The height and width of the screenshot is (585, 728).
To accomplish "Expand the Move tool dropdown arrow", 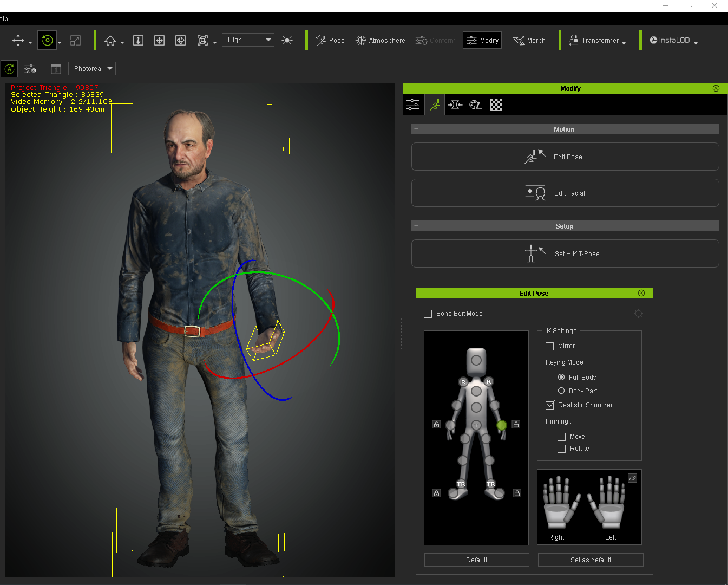I will (x=30, y=43).
